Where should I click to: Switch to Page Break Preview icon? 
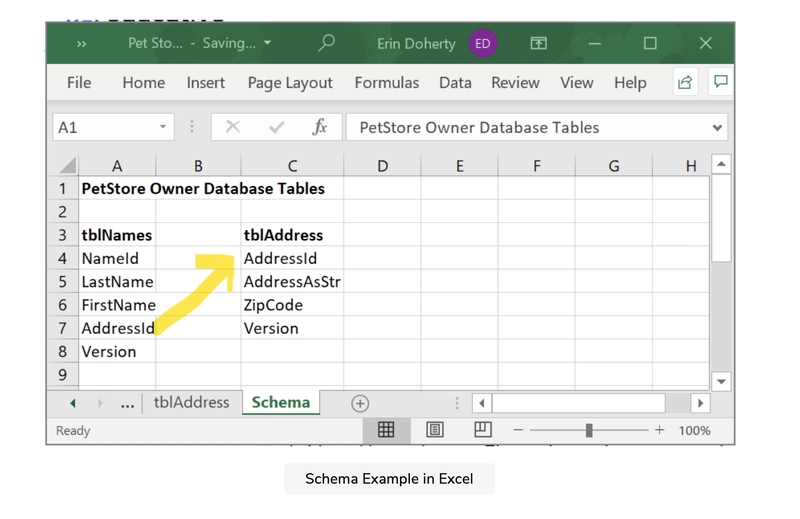click(x=483, y=430)
